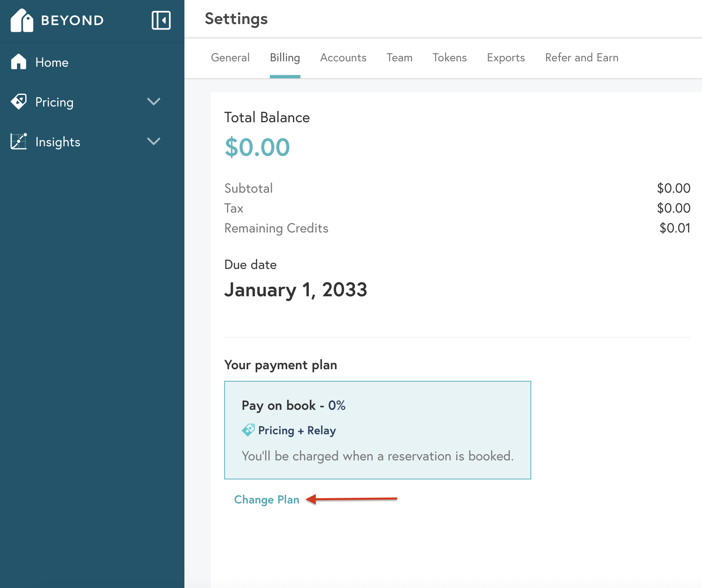The height and width of the screenshot is (588, 702).
Task: Collapse the Pricing menu dropdown arrow
Action: coord(154,102)
